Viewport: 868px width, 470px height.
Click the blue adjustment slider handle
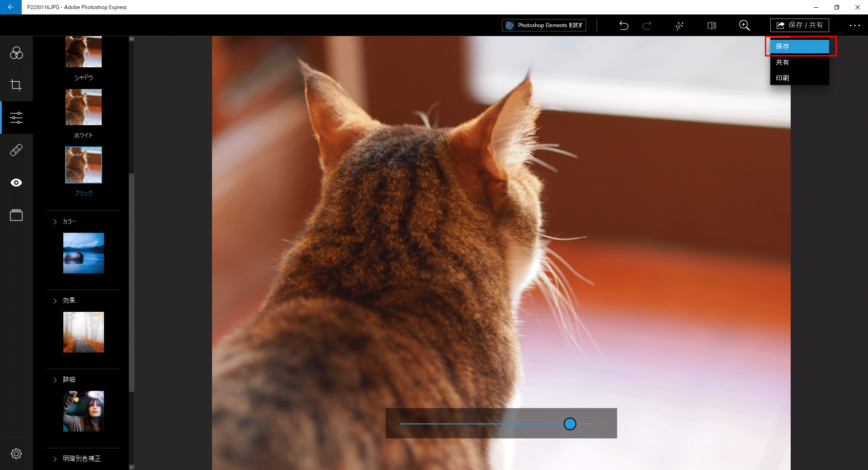click(570, 424)
